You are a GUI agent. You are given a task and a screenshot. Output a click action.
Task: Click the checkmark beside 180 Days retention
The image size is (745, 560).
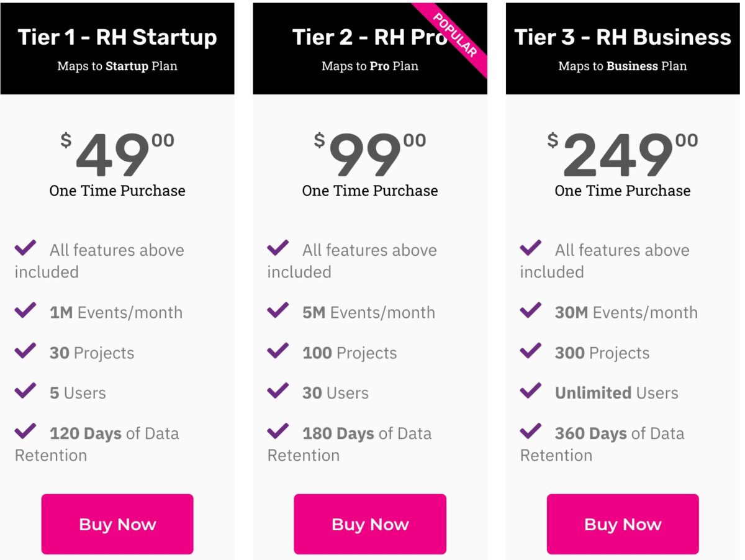(278, 431)
